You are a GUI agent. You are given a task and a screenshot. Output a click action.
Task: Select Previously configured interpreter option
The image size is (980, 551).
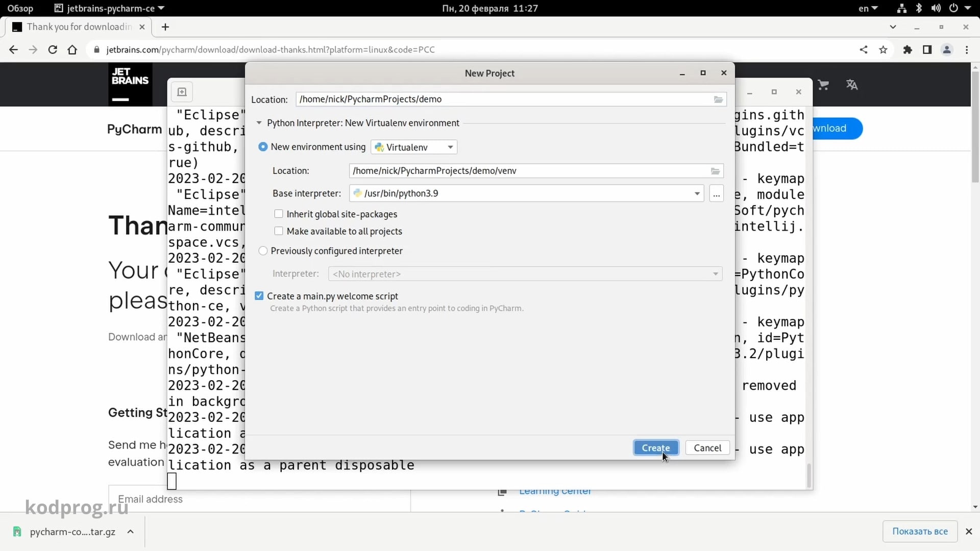263,251
